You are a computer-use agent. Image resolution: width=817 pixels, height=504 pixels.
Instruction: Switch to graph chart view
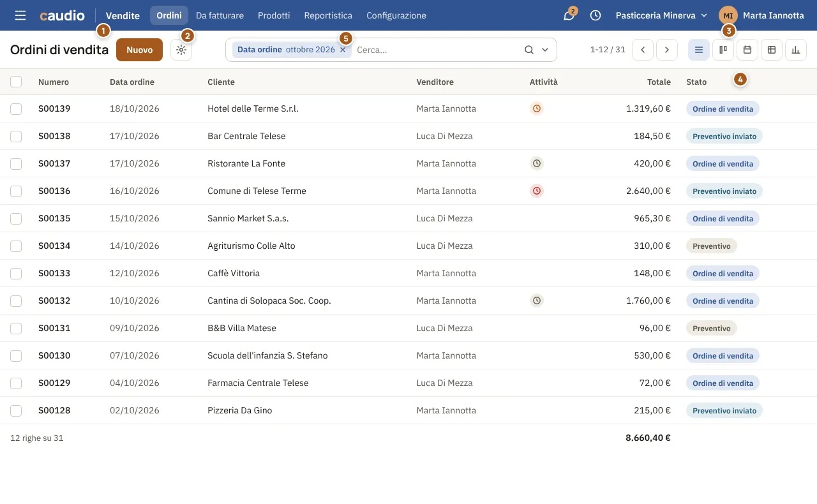point(796,50)
